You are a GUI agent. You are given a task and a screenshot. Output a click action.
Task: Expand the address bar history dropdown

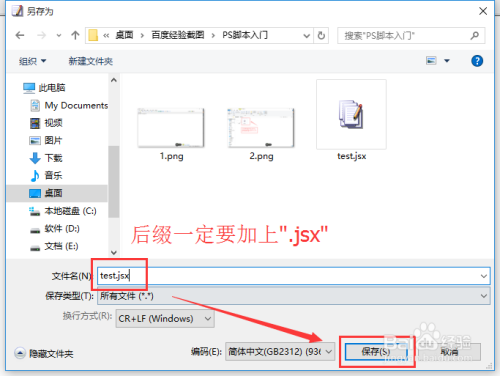coord(306,35)
